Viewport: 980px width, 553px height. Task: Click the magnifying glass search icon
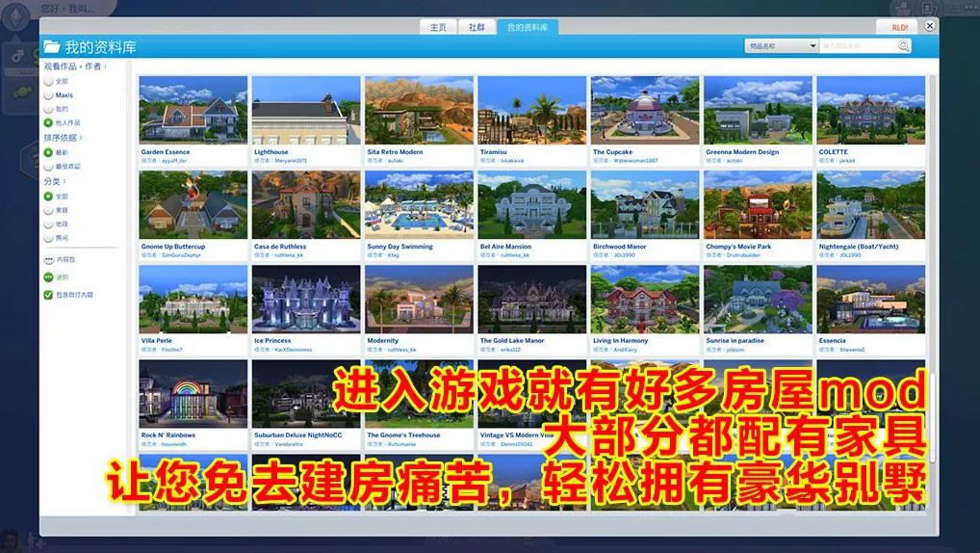[x=903, y=46]
